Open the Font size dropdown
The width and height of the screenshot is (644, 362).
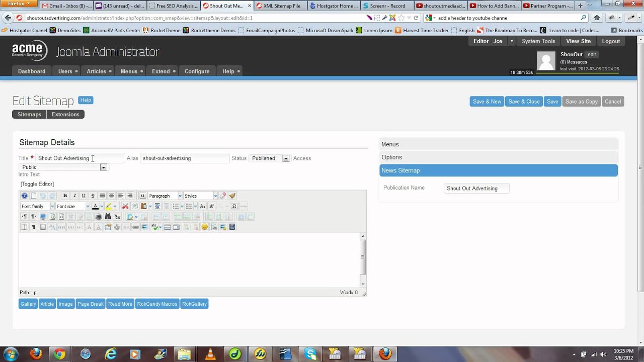click(73, 206)
